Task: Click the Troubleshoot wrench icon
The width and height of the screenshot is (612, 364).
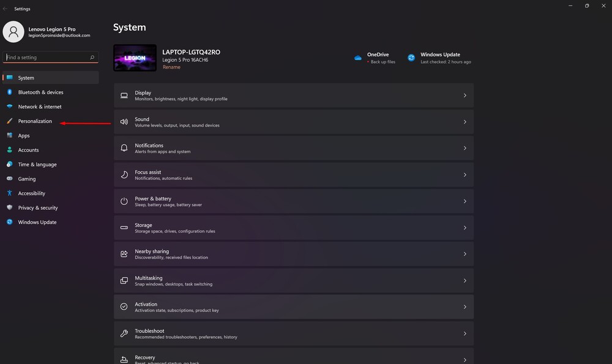Action: point(124,333)
